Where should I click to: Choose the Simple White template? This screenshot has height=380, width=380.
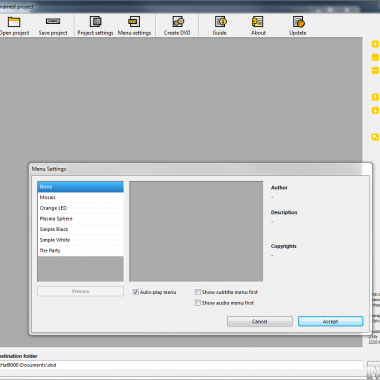(80, 240)
